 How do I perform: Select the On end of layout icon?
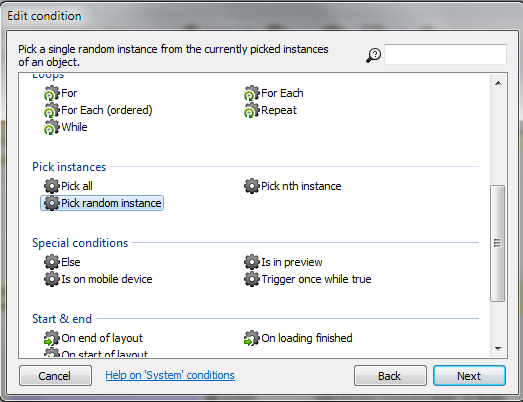(x=51, y=338)
